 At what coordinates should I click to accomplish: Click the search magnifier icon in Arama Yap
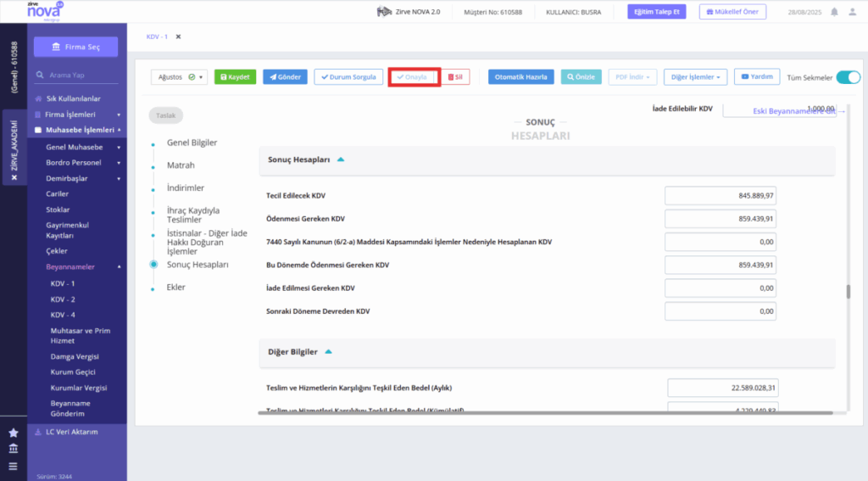40,75
